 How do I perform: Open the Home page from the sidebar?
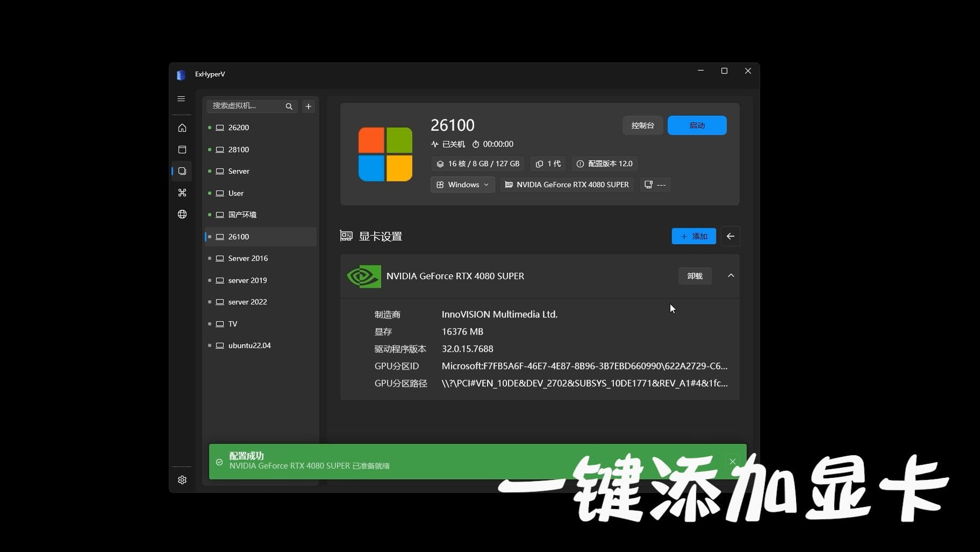pos(182,128)
